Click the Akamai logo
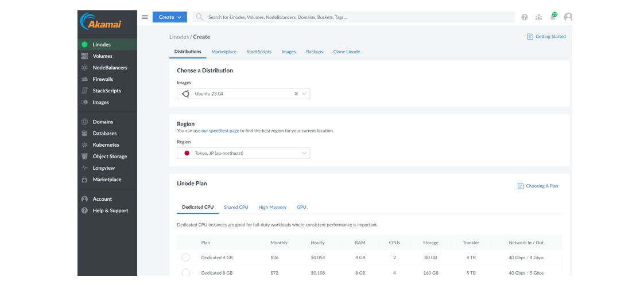The height and width of the screenshot is (285, 644). point(100,21)
